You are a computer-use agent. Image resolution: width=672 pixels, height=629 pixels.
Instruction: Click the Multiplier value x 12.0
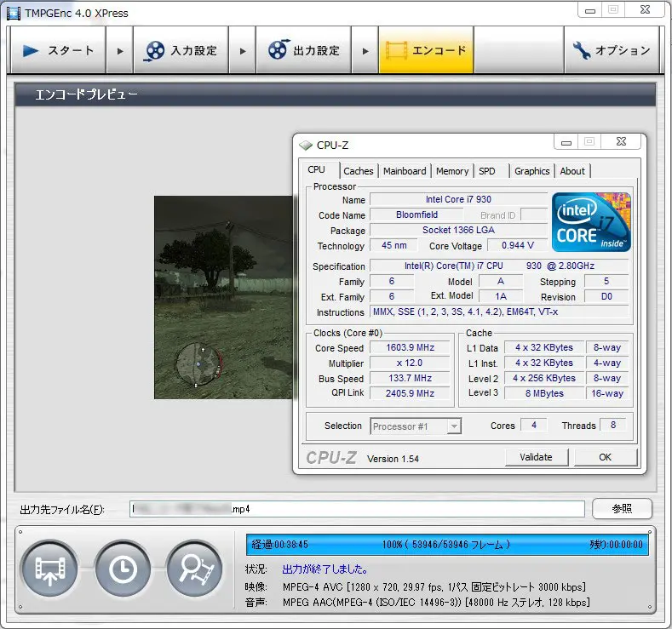click(x=410, y=363)
